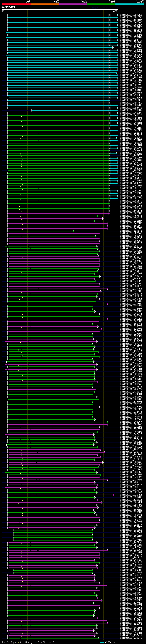Select hit label UniRef100_Q9M9K1
The height and width of the screenshot is (644, 146).
click(x=131, y=15)
